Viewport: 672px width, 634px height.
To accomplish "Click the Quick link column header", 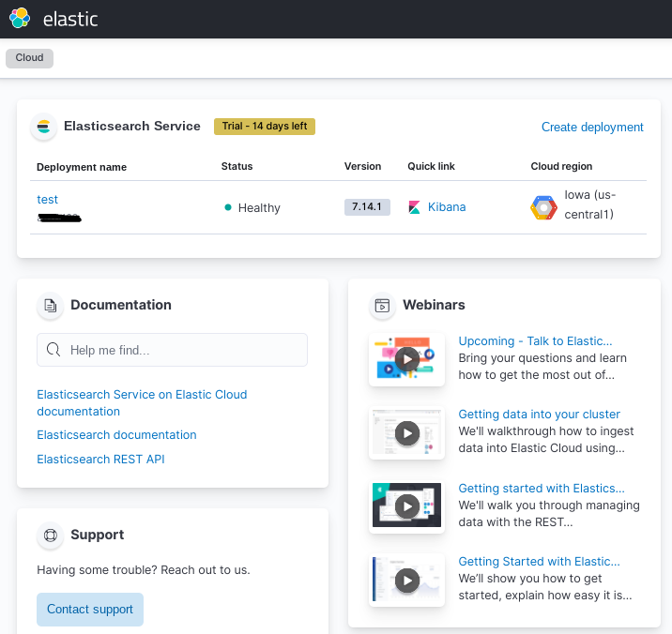I will 431,166.
